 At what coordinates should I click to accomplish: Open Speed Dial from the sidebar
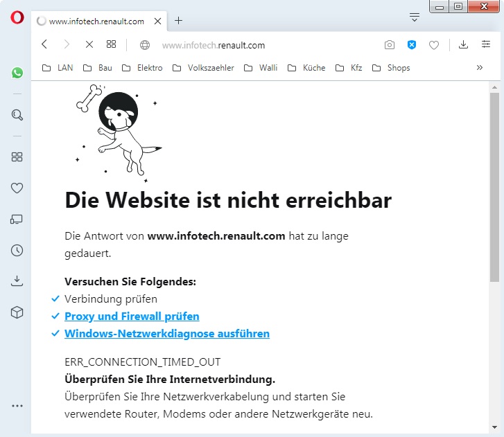[x=17, y=157]
